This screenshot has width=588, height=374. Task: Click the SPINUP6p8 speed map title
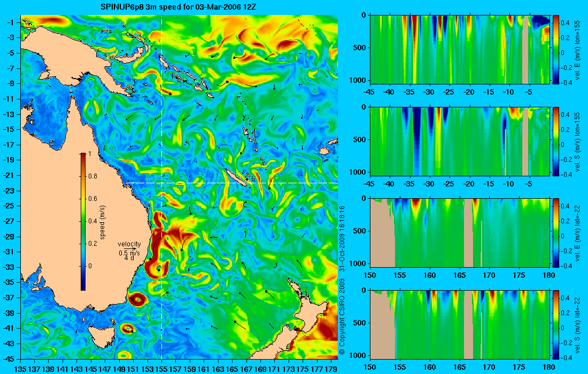pyautogui.click(x=179, y=7)
